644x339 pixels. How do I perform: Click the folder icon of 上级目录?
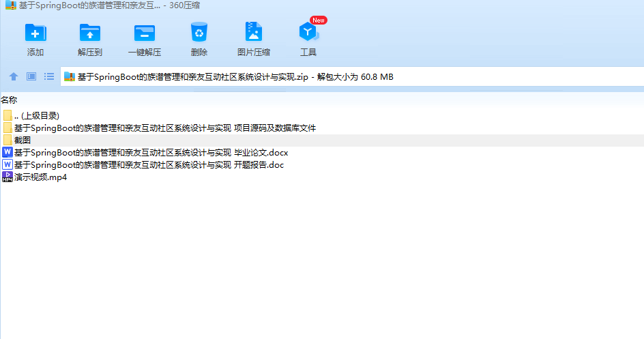click(8, 116)
